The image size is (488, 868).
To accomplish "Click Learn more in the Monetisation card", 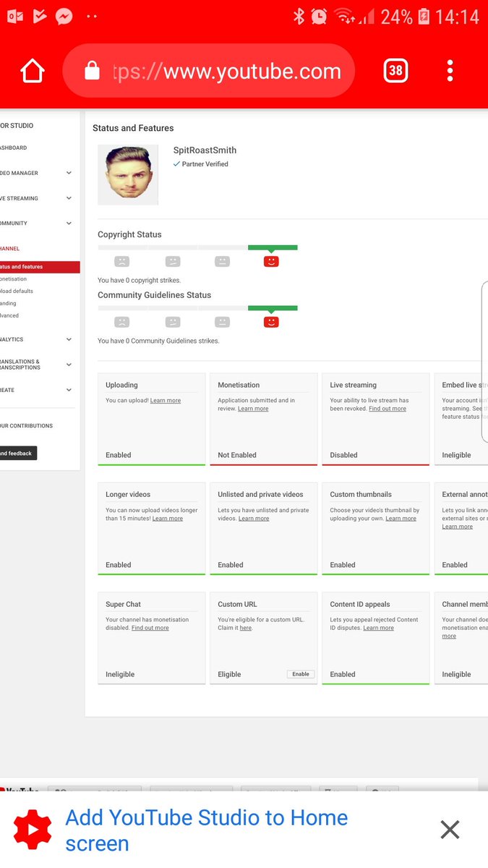I will pos(253,409).
